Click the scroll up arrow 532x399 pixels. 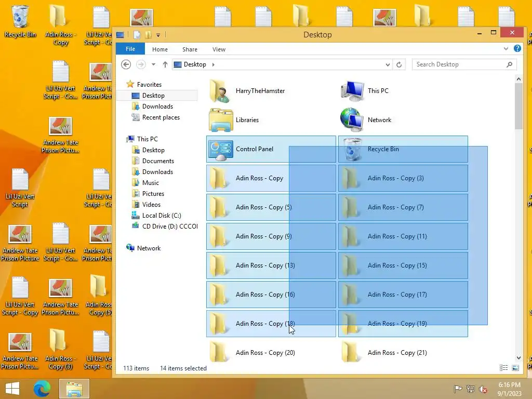click(x=518, y=79)
